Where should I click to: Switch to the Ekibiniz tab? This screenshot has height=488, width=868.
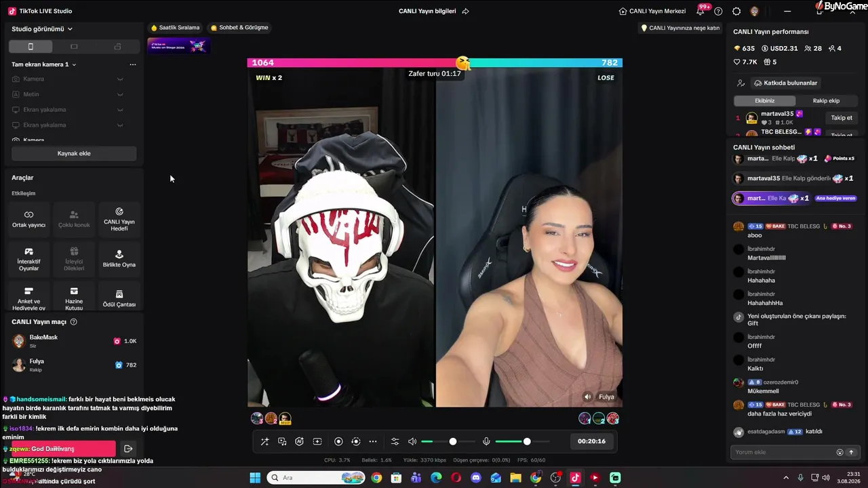pos(765,101)
